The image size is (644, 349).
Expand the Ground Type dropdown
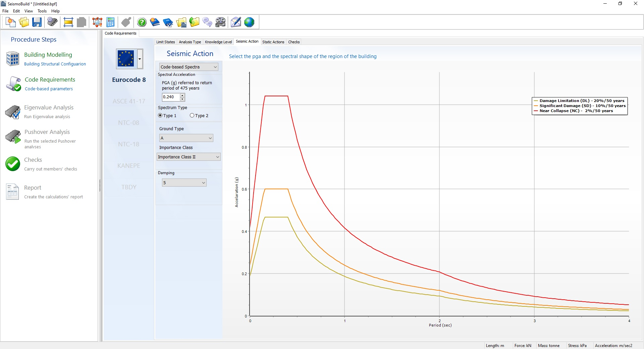click(x=186, y=138)
